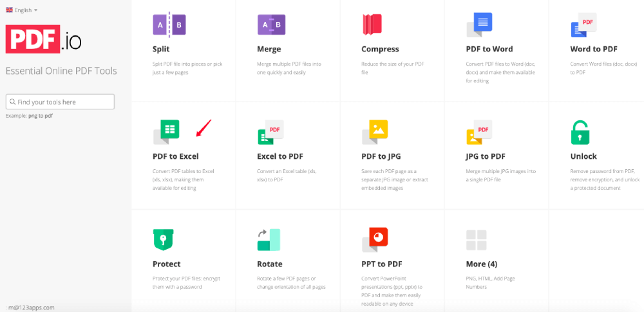Image resolution: width=644 pixels, height=312 pixels.
Task: Open the green PDF to Excel icon
Action: click(166, 132)
